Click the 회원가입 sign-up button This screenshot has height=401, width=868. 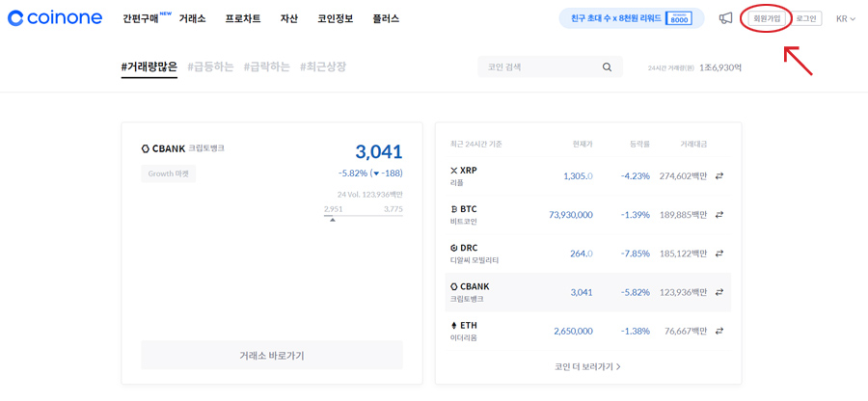[x=767, y=18]
